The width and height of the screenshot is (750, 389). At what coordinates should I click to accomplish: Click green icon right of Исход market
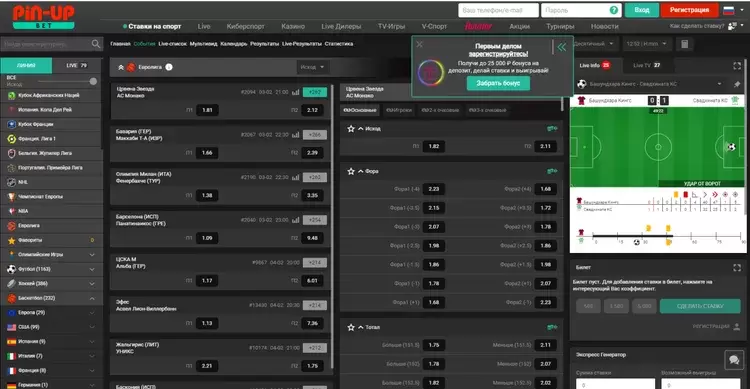point(552,129)
